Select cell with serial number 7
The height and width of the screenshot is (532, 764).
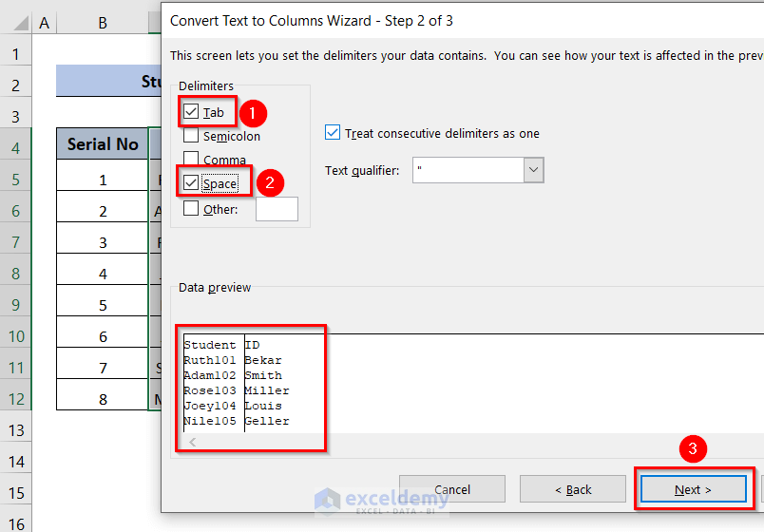pyautogui.click(x=103, y=369)
